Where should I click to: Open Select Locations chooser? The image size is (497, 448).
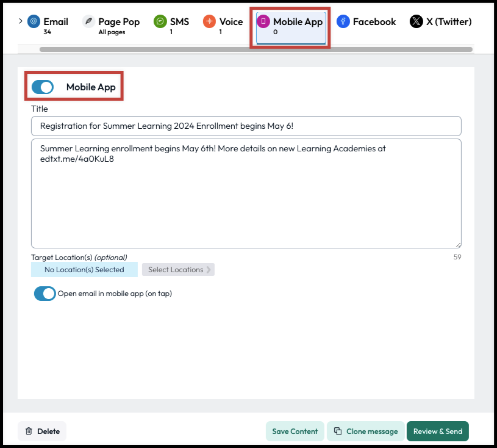coord(178,269)
